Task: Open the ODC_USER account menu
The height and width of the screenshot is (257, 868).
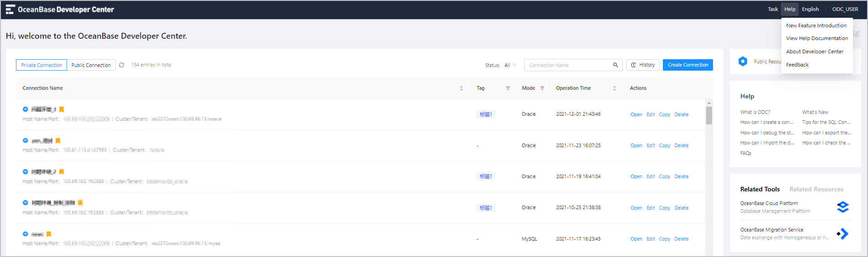Action: [845, 9]
